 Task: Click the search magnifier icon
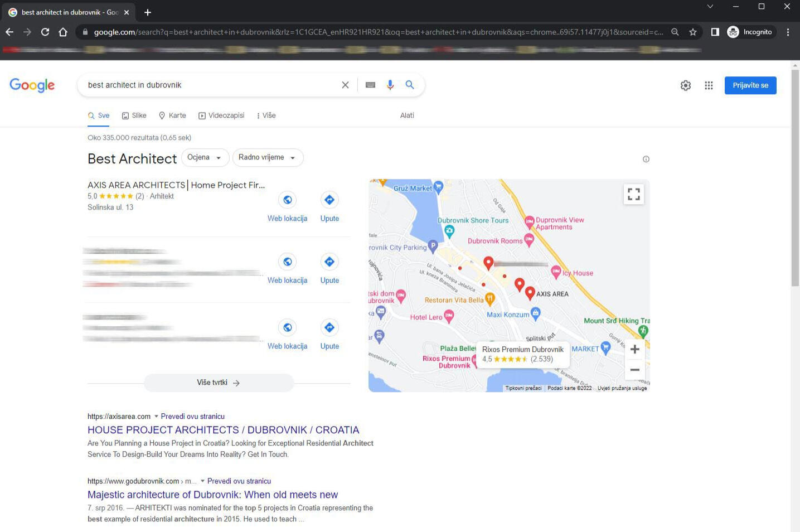click(410, 85)
